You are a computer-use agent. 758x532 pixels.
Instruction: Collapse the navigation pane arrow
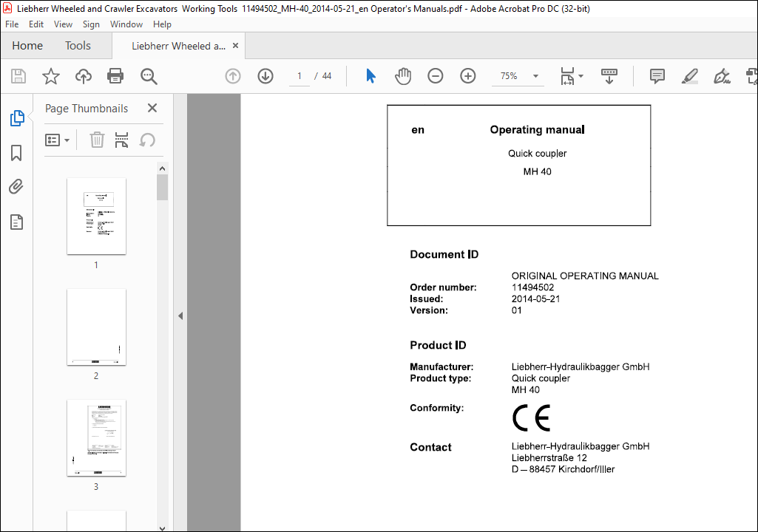tap(180, 316)
